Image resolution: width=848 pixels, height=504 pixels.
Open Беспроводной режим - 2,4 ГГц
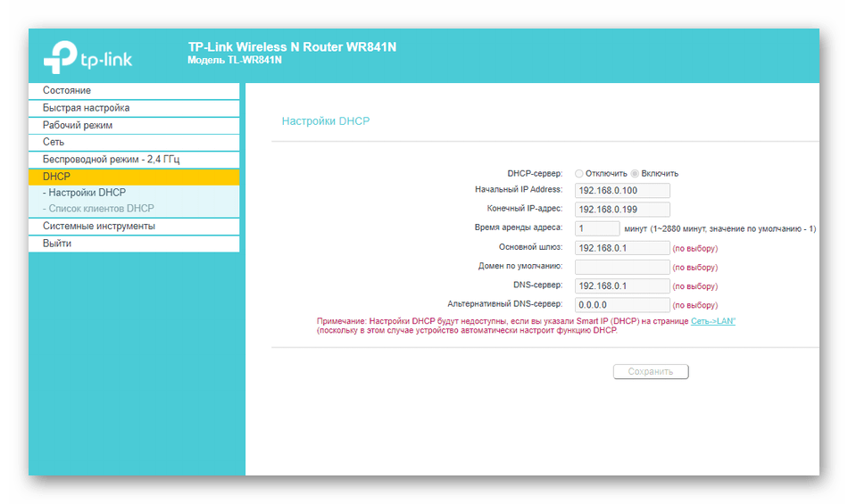click(134, 160)
